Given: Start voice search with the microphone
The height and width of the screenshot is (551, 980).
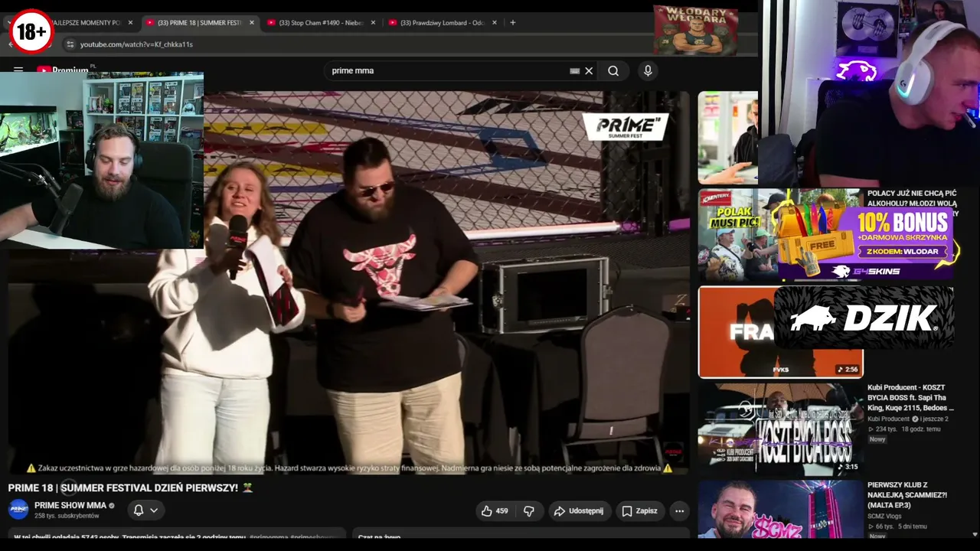Looking at the screenshot, I should 648,71.
